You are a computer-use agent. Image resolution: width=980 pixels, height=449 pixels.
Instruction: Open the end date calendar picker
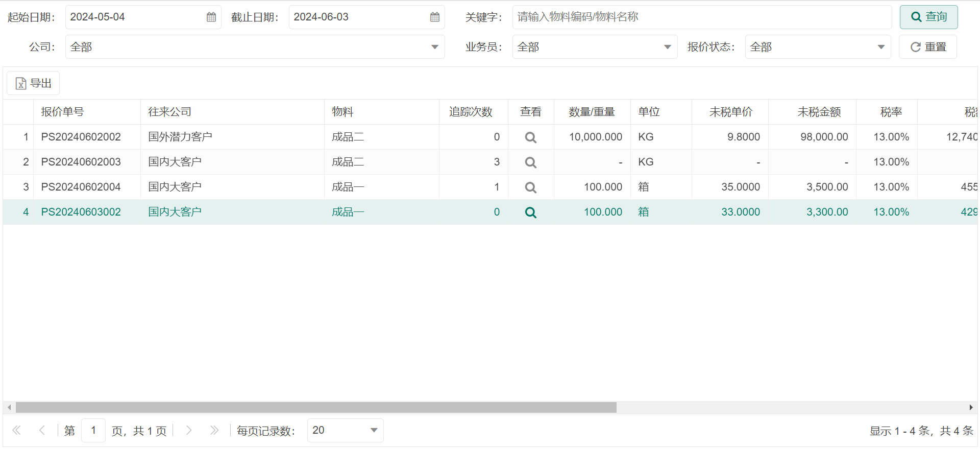pyautogui.click(x=435, y=17)
